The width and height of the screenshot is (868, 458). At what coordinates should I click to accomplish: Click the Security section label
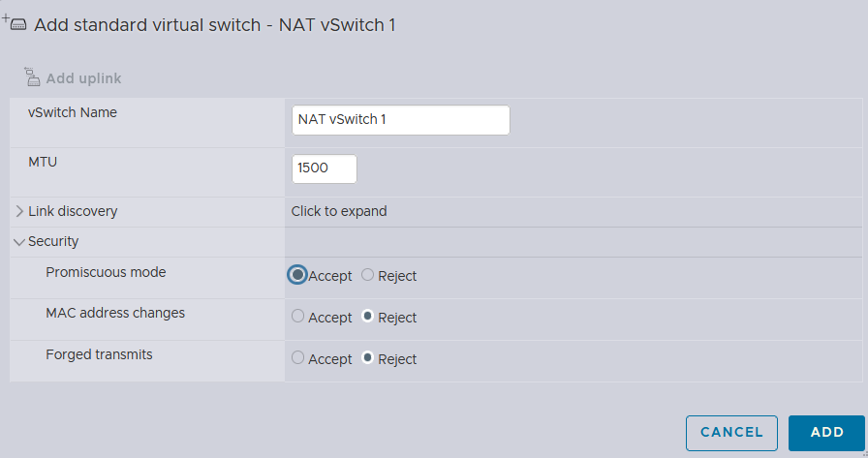(53, 242)
